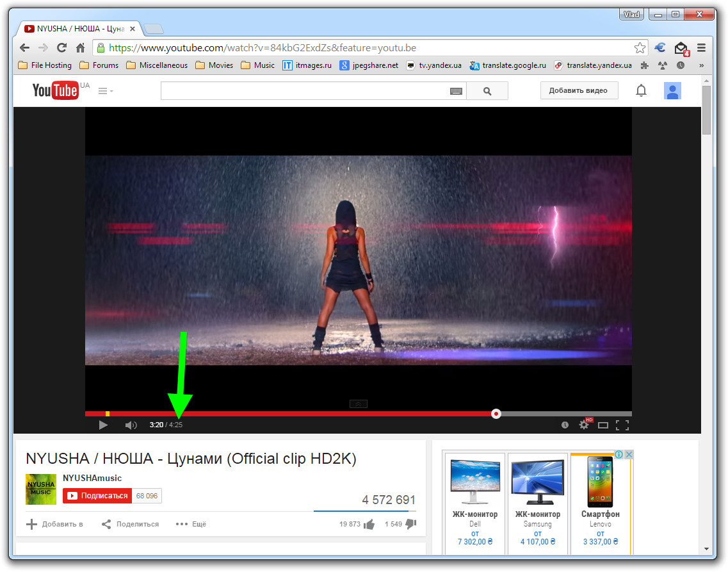
Task: Dislike the video with the thumbs-down icon
Action: tap(411, 524)
